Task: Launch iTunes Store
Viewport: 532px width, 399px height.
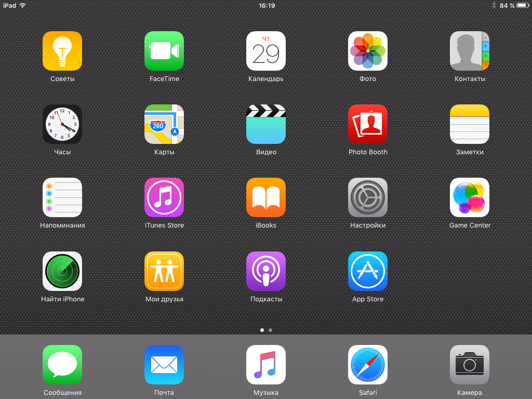Action: pos(164,197)
